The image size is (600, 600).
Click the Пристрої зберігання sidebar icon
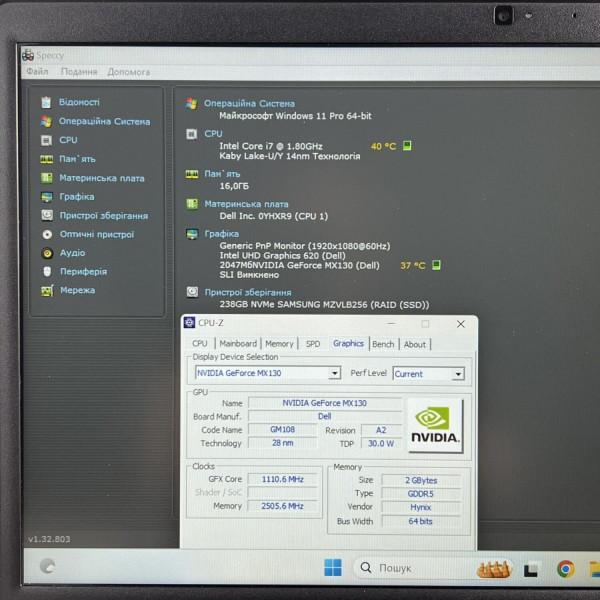point(47,215)
